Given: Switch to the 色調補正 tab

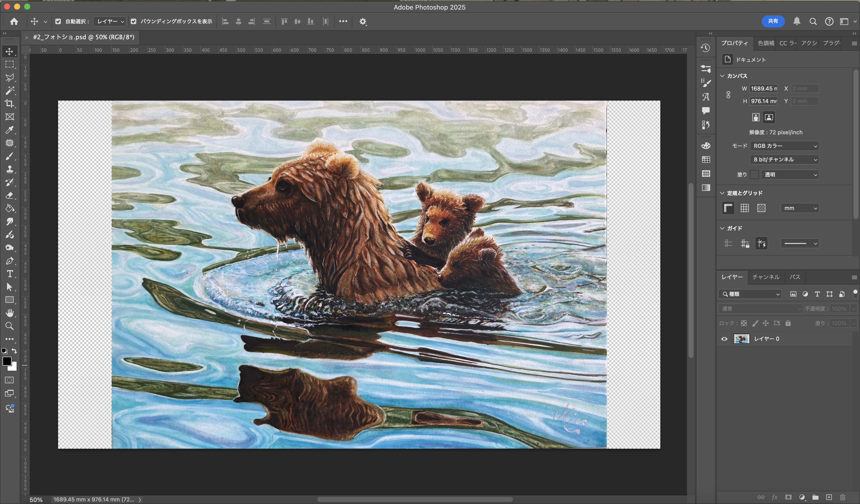Looking at the screenshot, I should (x=766, y=43).
